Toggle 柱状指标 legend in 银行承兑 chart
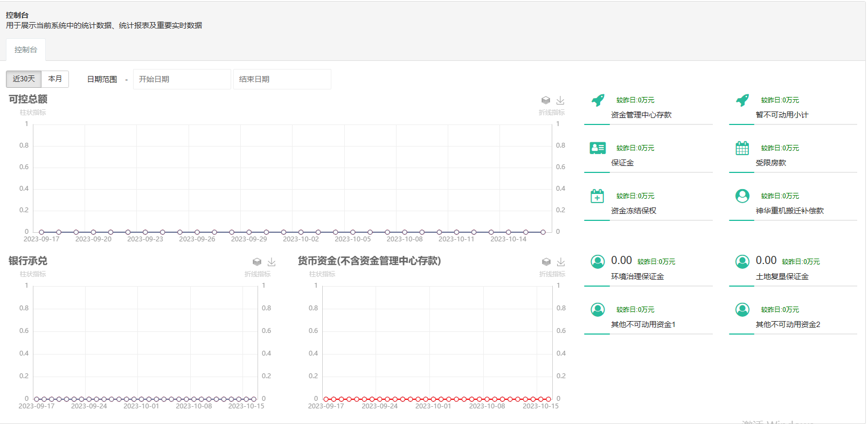 tap(33, 274)
